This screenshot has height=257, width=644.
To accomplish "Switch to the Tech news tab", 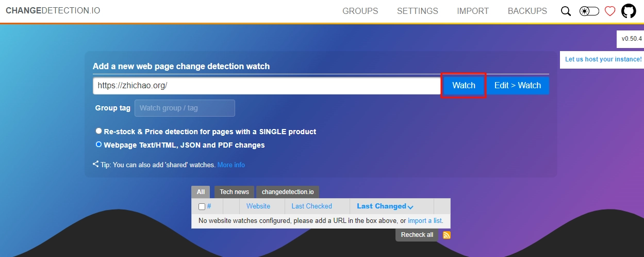I will tap(234, 192).
